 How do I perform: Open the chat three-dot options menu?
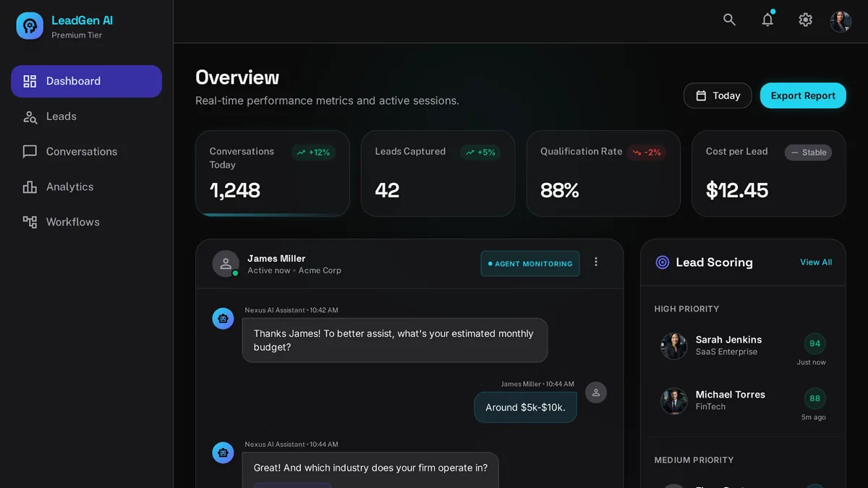[596, 262]
